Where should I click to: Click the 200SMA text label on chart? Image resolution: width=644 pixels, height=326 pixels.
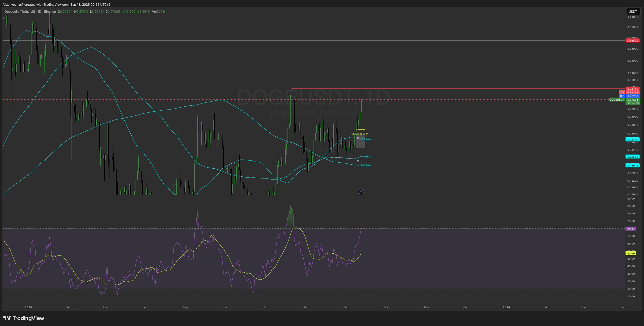click(366, 165)
